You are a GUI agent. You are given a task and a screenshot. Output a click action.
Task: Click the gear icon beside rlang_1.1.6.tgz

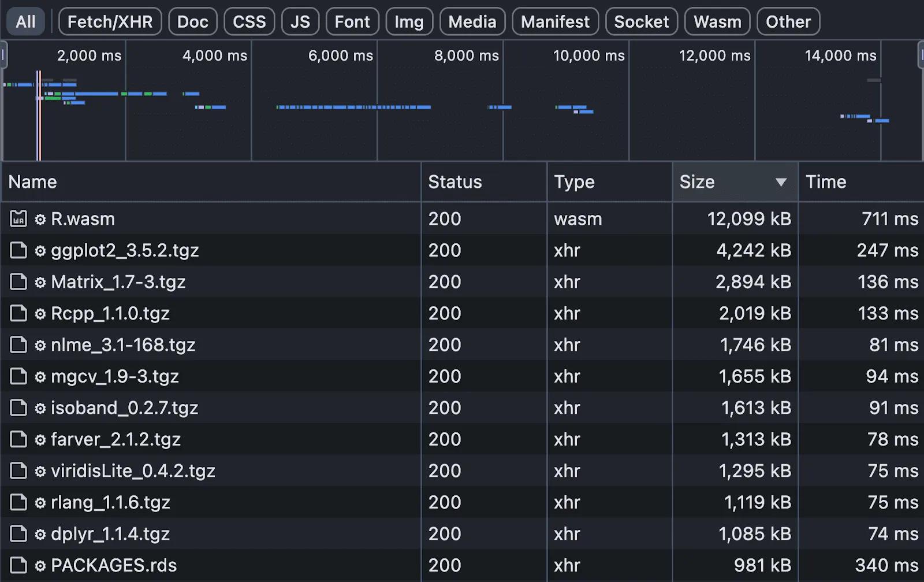click(39, 502)
